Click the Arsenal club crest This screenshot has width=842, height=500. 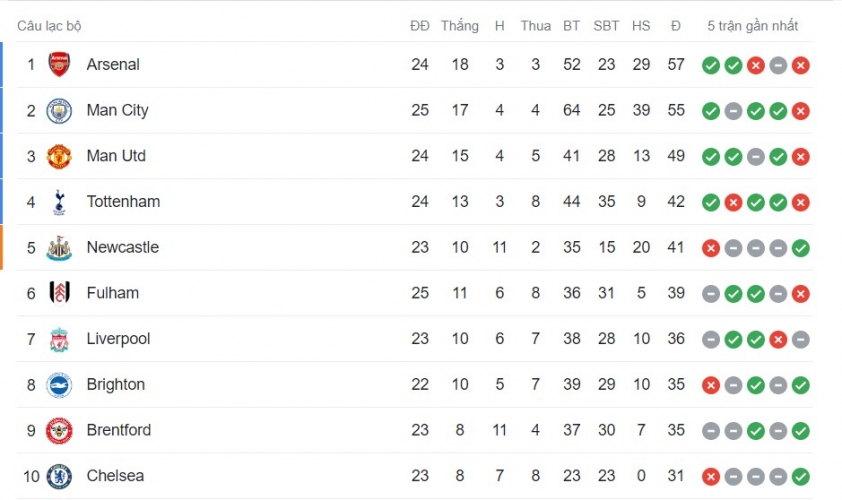[x=59, y=64]
